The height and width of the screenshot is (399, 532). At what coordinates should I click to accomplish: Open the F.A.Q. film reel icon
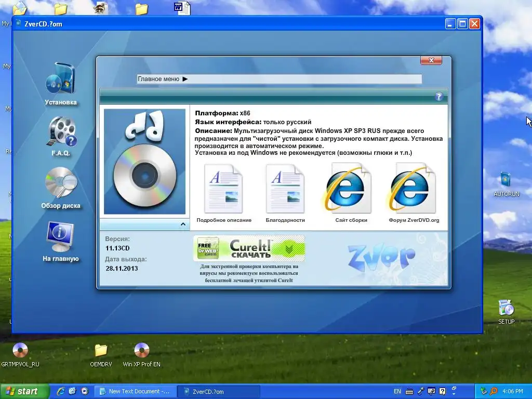pos(61,131)
